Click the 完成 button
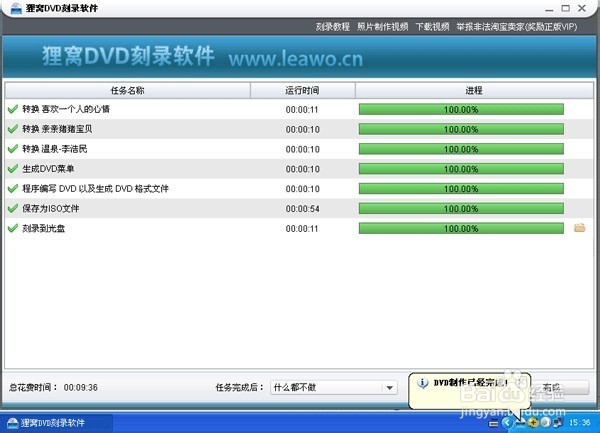Image resolution: width=600 pixels, height=433 pixels. point(560,387)
